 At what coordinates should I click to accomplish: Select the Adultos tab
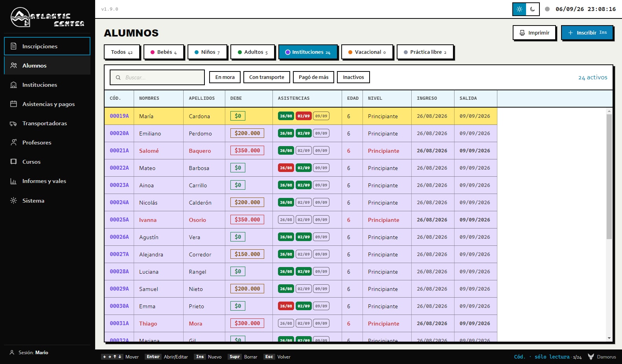(x=252, y=52)
